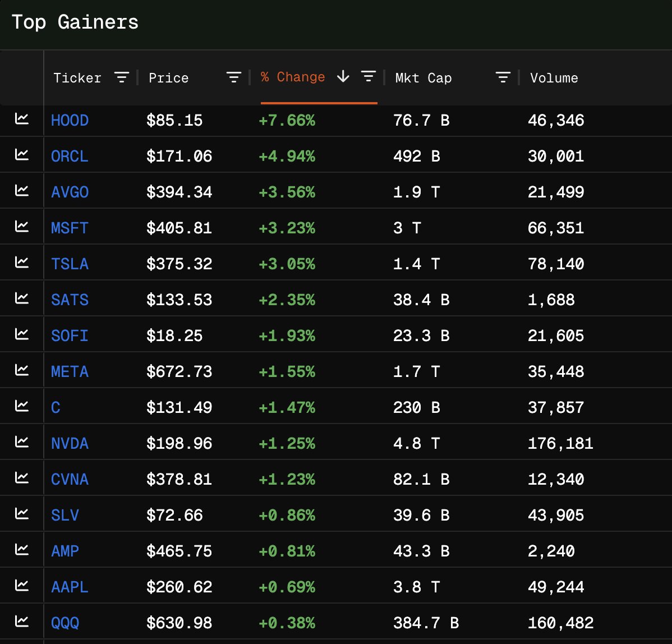Toggle sort arrow on % Change column
The width and height of the screenshot is (672, 644).
[x=343, y=77]
